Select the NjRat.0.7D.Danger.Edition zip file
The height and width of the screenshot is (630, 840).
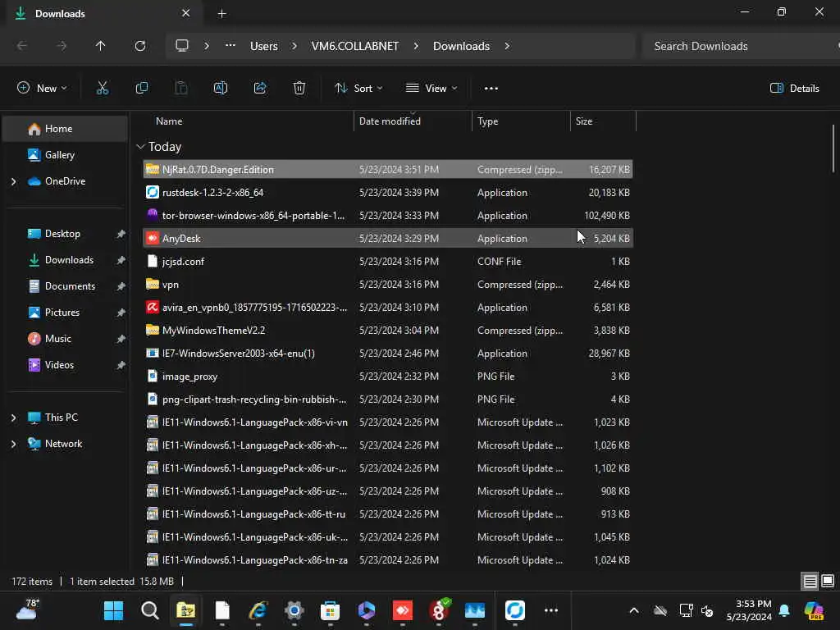click(x=388, y=169)
